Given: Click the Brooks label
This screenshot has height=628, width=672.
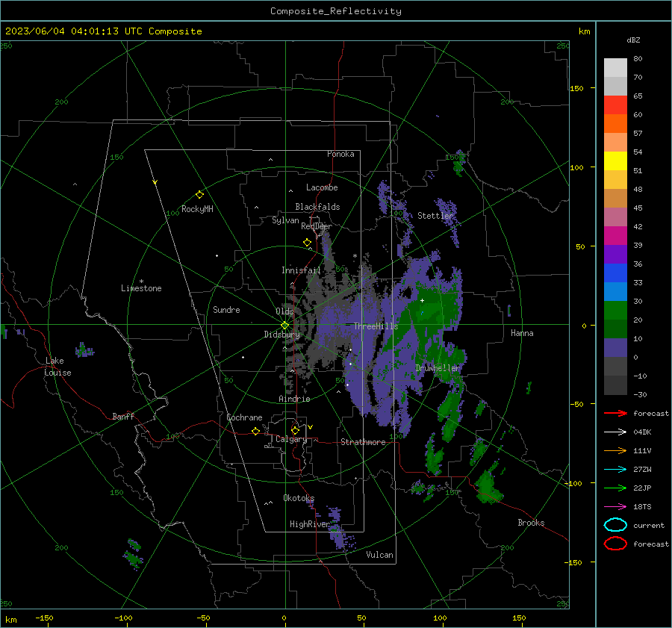Looking at the screenshot, I should click(x=531, y=523).
